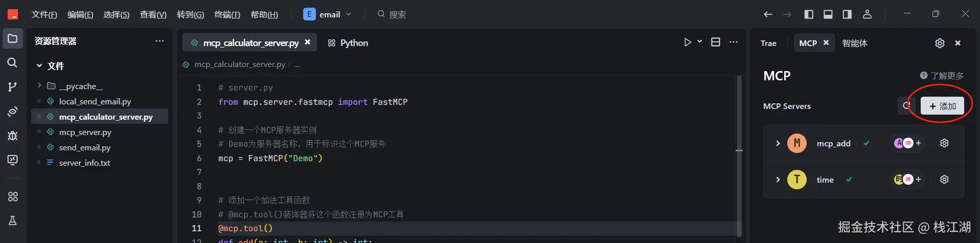Run the Python file with the play icon
This screenshot has width=980, height=243.
(688, 42)
